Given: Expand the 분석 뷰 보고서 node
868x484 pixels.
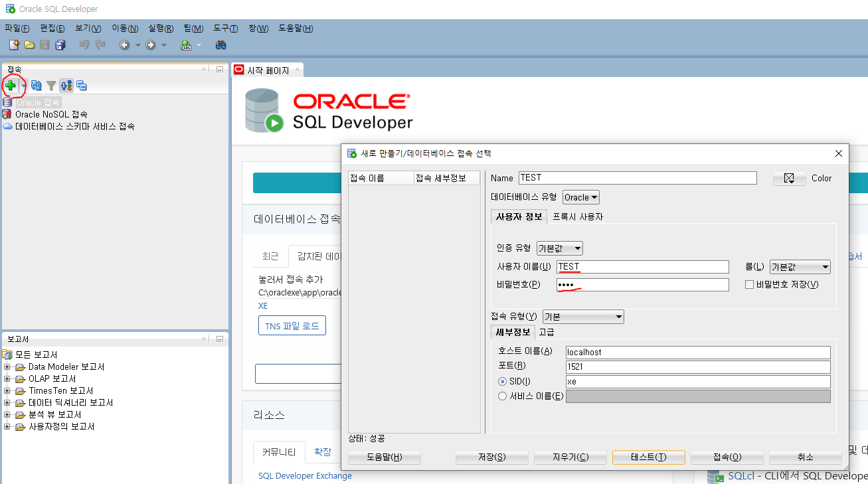Looking at the screenshot, I should 7,415.
